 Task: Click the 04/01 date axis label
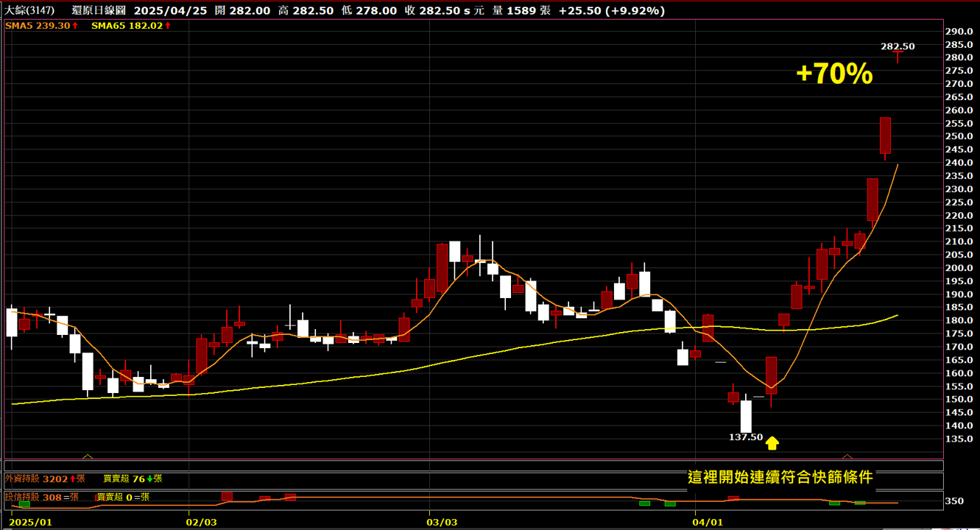tap(708, 522)
